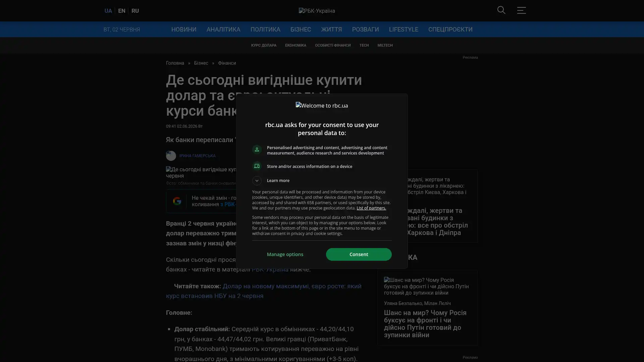Click authors Уляна Безпалько, Мілан Лєліч
Viewport: 644px width, 362px height.
point(417,303)
